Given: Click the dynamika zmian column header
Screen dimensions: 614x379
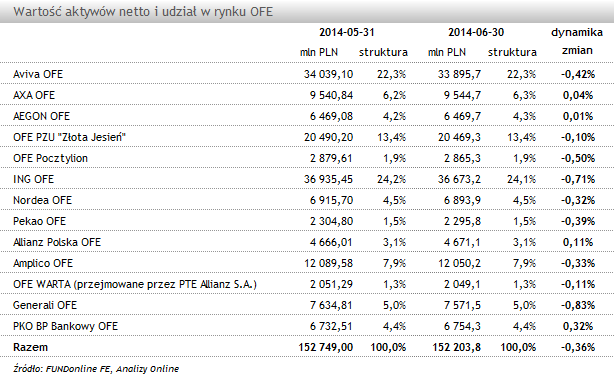Looking at the screenshot, I should [x=577, y=41].
